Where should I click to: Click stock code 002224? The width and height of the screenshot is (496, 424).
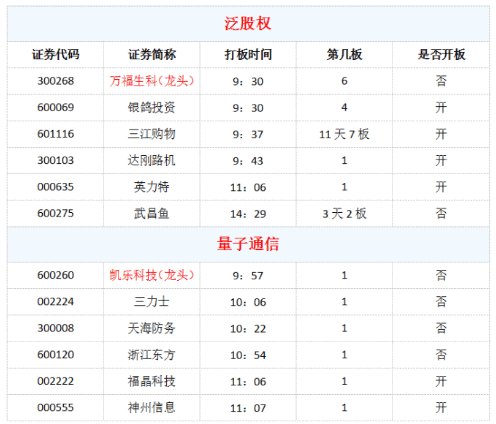click(56, 302)
